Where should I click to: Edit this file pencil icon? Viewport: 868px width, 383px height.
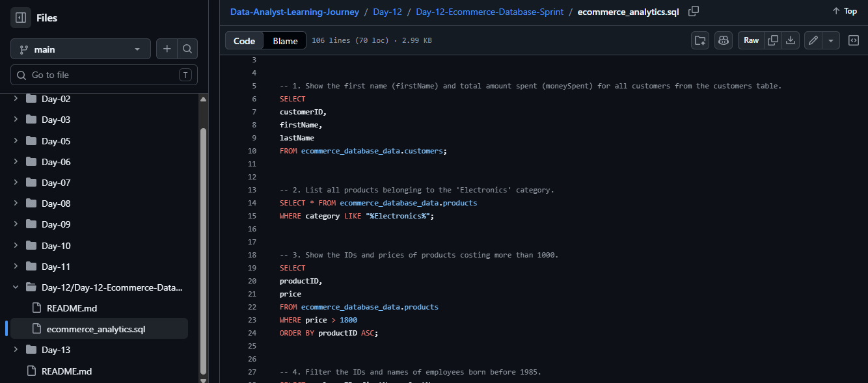pyautogui.click(x=813, y=40)
